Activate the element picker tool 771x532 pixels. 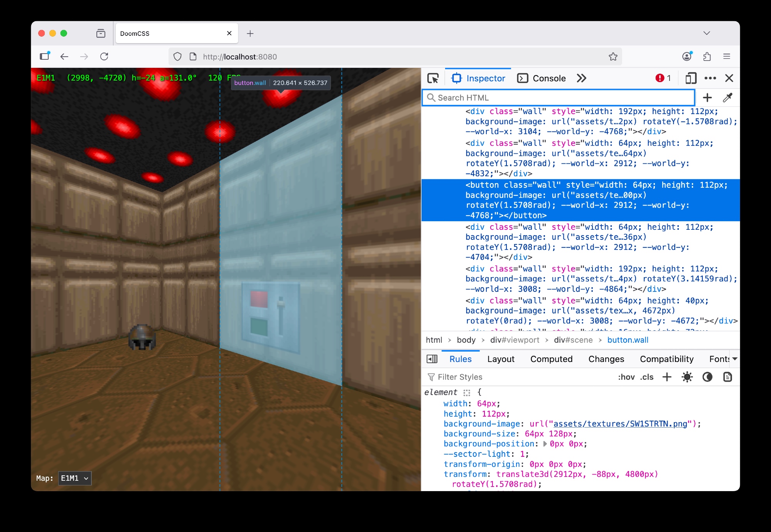(x=433, y=78)
